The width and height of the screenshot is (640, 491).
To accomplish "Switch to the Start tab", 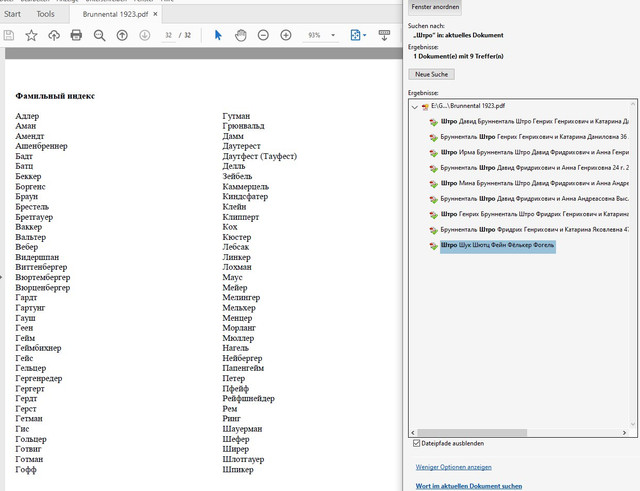I will (x=12, y=14).
